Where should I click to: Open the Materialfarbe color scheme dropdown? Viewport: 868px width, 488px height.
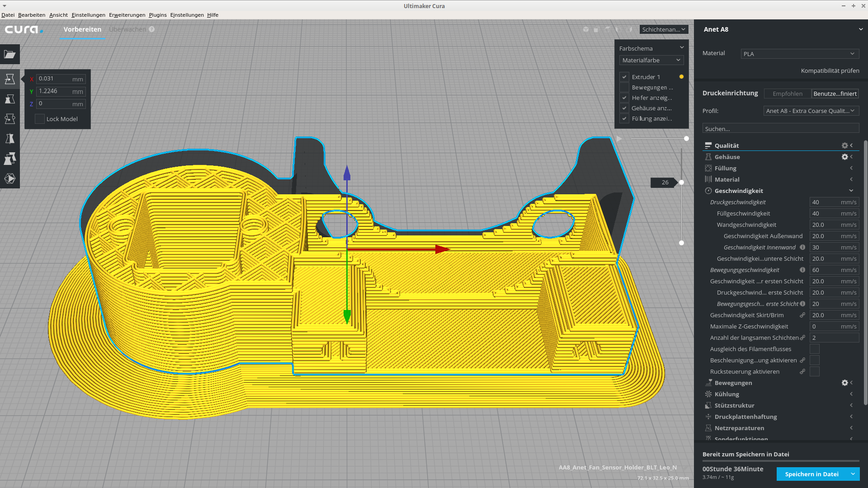(651, 60)
